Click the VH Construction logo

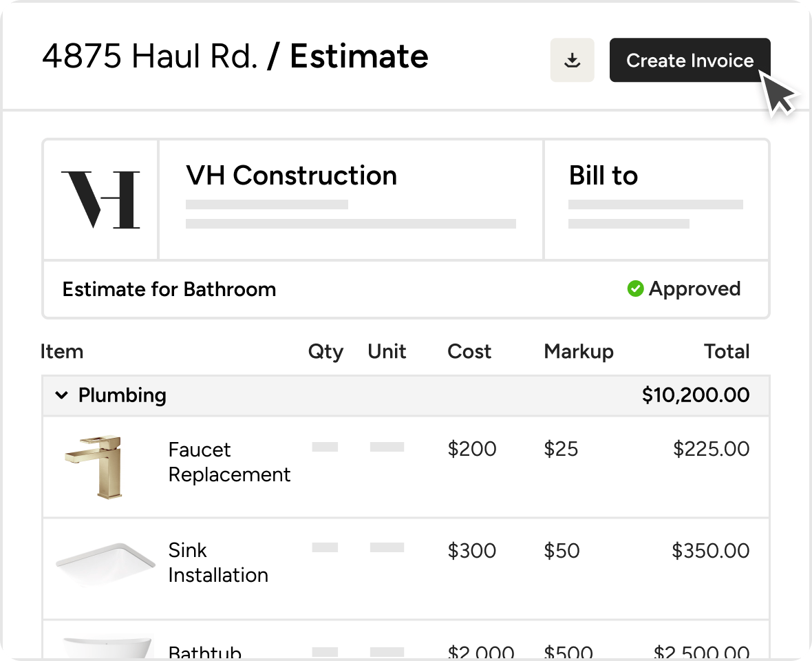100,200
